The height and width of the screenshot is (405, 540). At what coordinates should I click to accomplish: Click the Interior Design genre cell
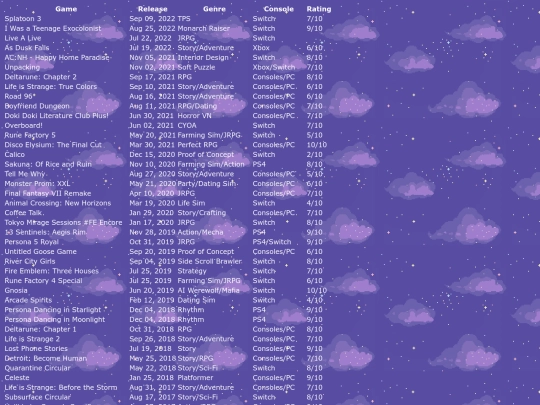click(x=203, y=57)
